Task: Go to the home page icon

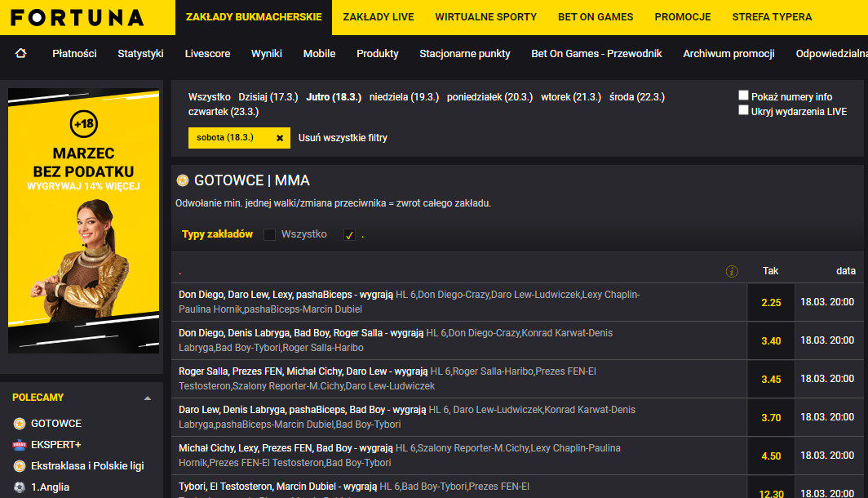Action: pos(20,53)
